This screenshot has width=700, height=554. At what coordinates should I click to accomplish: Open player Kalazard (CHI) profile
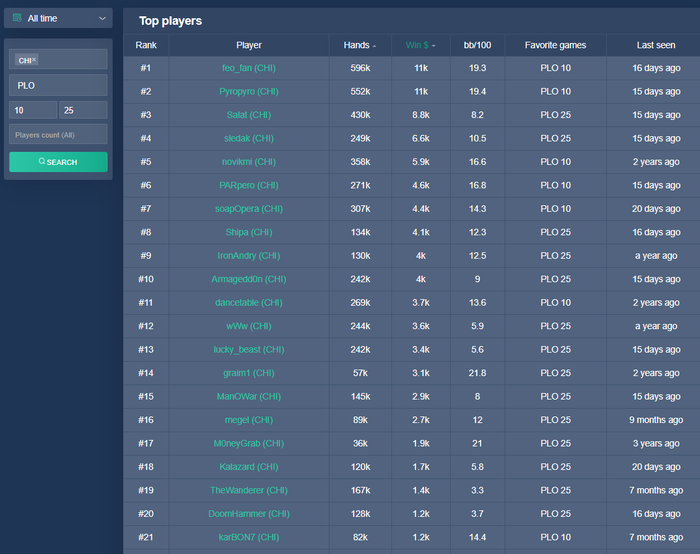click(x=249, y=467)
